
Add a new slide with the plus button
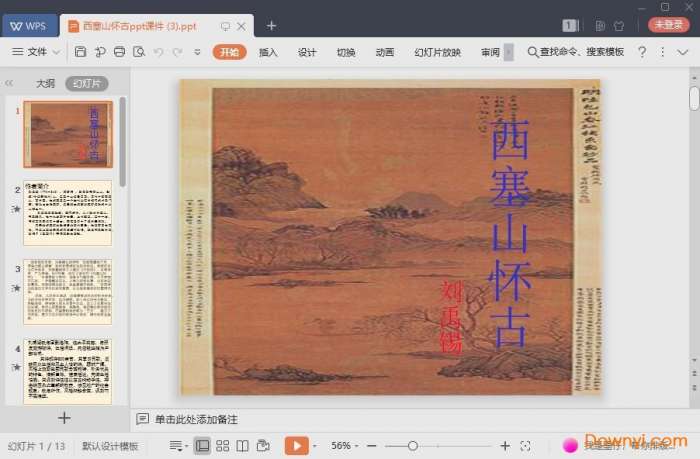click(64, 418)
